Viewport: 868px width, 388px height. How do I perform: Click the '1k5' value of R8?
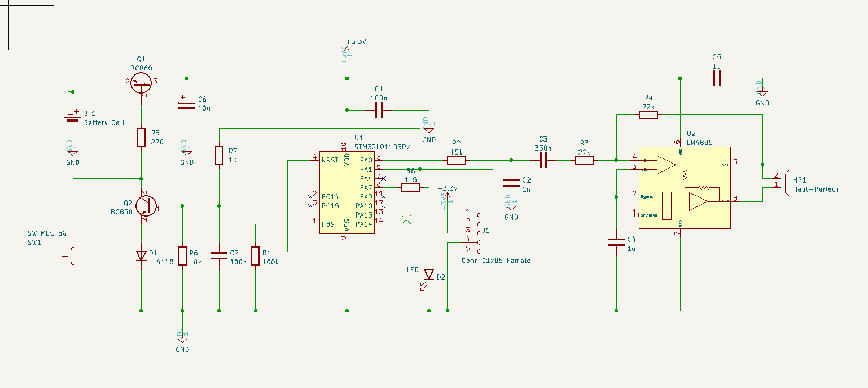(x=410, y=180)
